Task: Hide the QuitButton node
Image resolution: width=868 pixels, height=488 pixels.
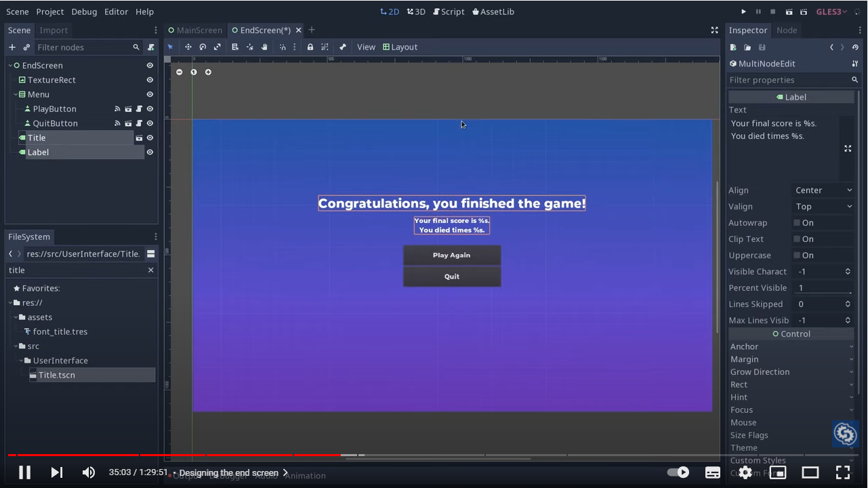Action: (150, 123)
